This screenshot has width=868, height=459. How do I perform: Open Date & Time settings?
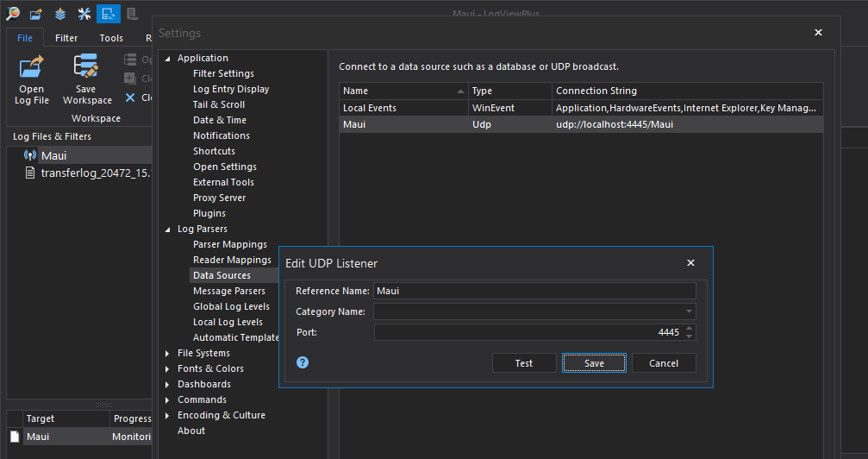pyautogui.click(x=220, y=120)
